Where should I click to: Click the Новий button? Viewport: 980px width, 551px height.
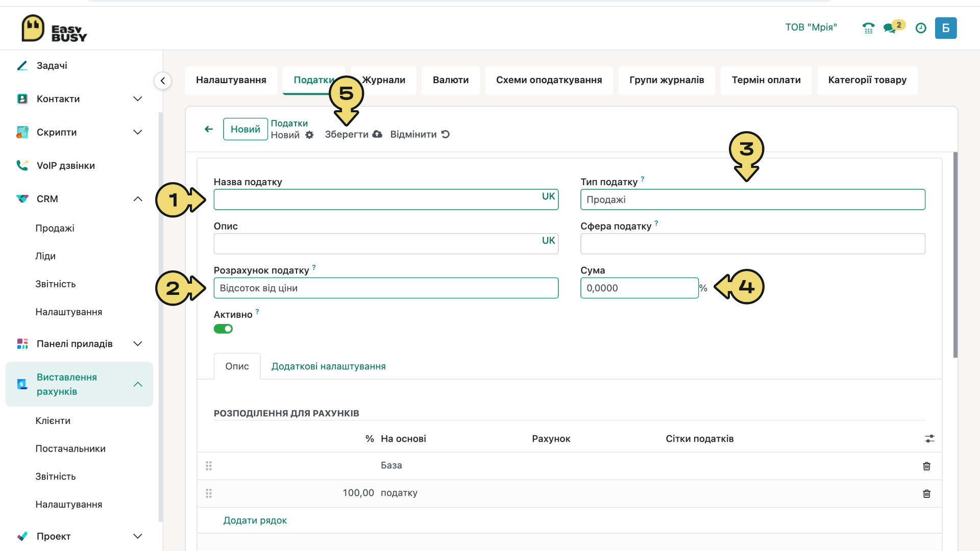click(x=246, y=129)
